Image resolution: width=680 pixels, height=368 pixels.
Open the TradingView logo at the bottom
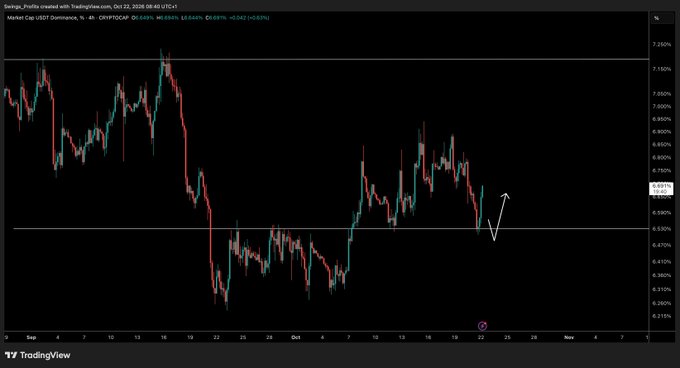click(38, 355)
